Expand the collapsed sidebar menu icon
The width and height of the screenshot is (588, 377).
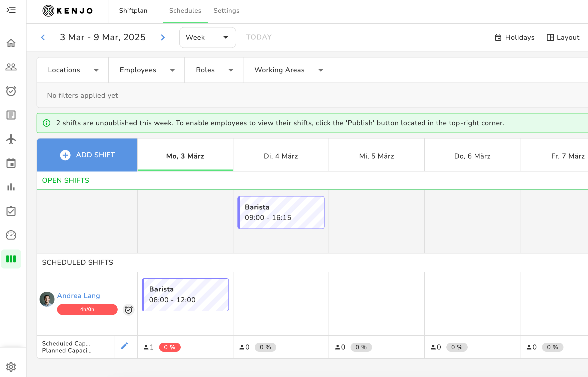pyautogui.click(x=11, y=10)
